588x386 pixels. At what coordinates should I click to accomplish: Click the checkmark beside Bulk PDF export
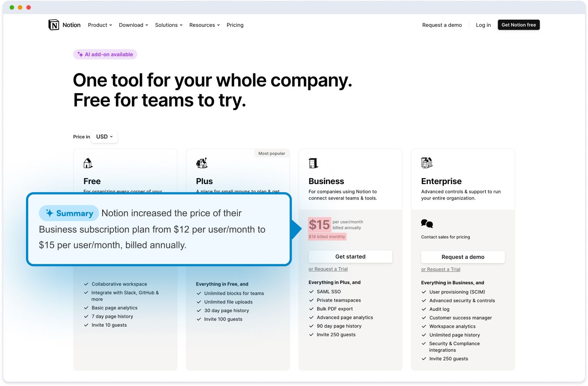[311, 309]
